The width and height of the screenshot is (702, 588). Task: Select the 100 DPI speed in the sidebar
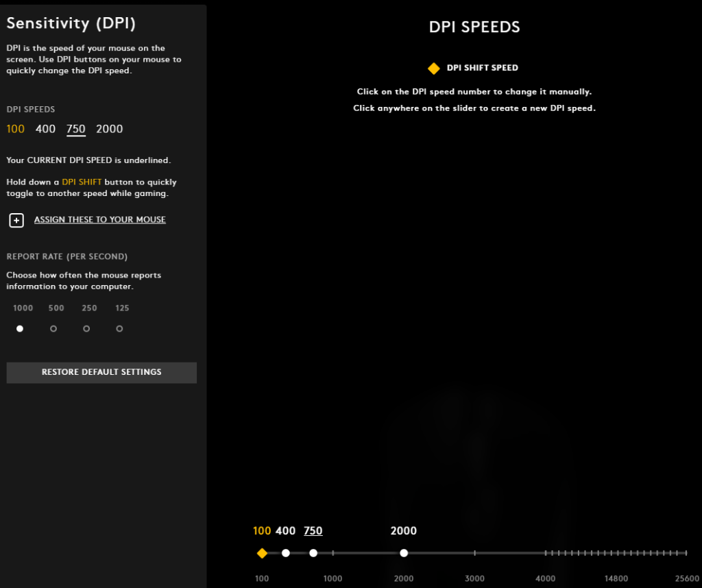[x=15, y=129]
